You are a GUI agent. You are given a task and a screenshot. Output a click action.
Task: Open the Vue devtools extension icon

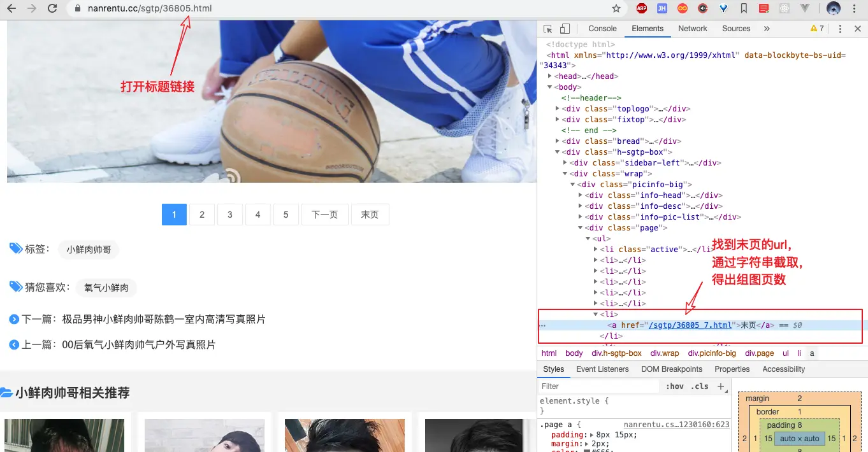[x=806, y=8]
